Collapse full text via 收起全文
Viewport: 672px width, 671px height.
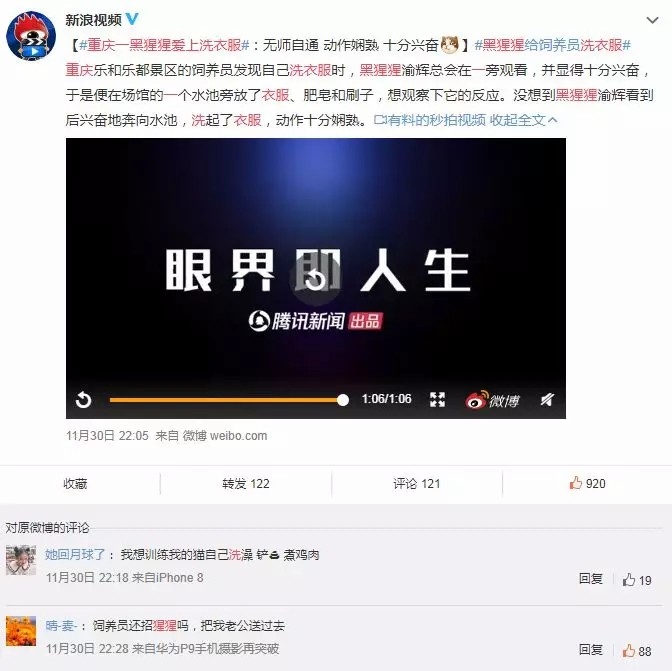[x=523, y=120]
